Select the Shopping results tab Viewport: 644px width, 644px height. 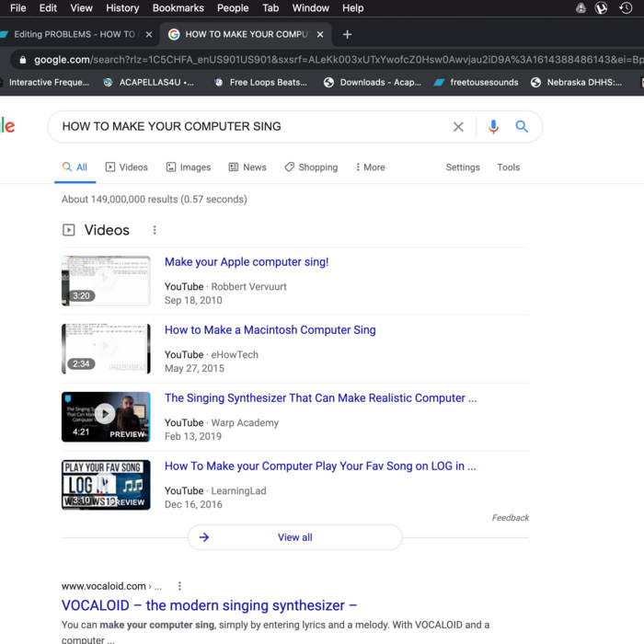pyautogui.click(x=311, y=167)
